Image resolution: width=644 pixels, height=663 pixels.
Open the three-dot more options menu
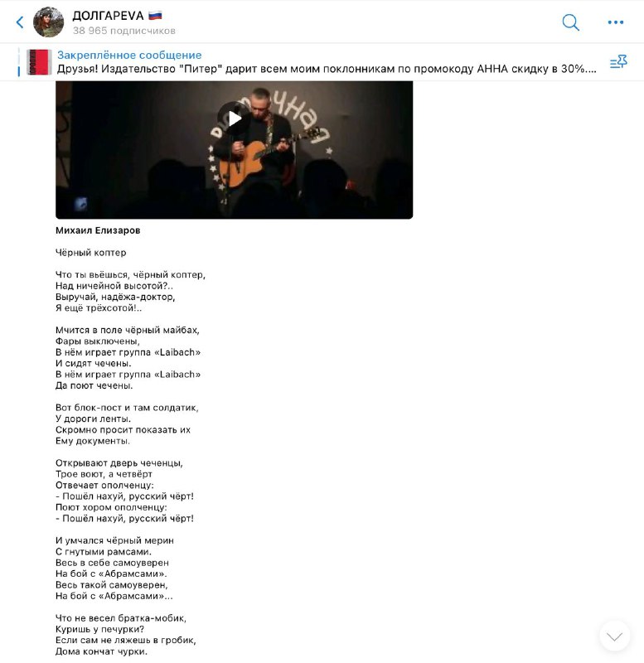coord(615,22)
